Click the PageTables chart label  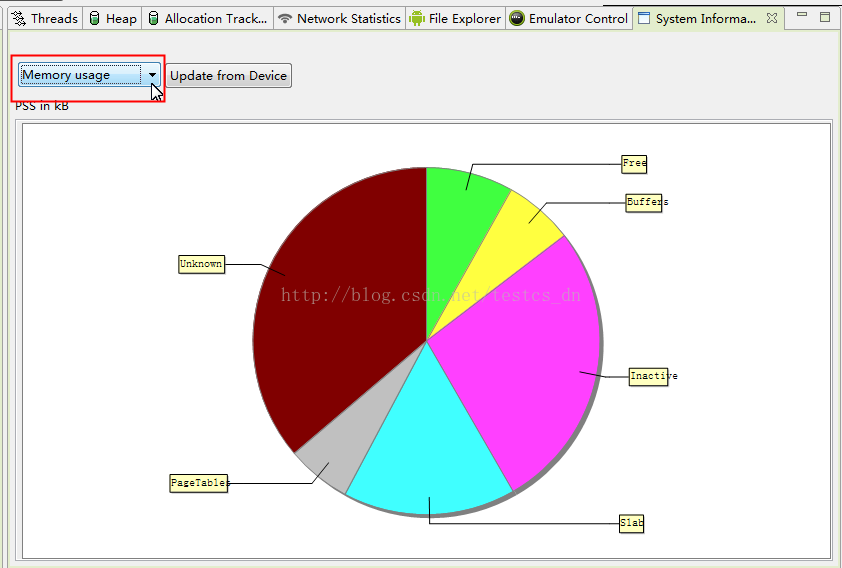(199, 483)
